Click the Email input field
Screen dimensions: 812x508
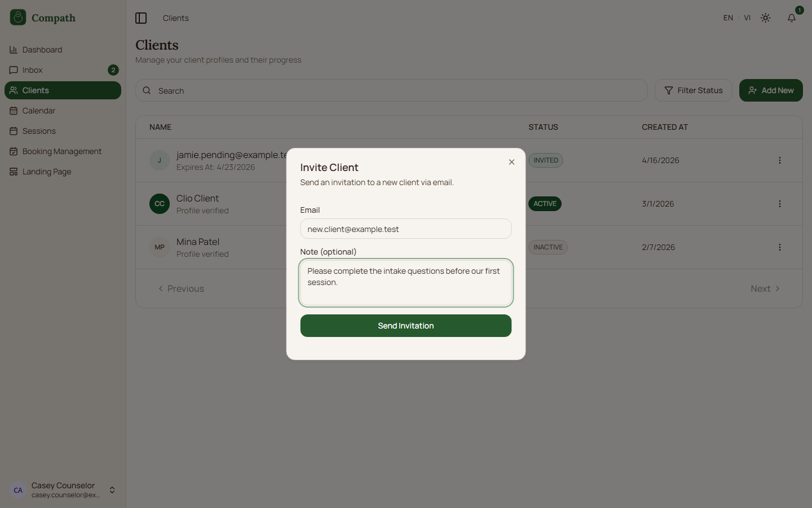click(x=405, y=229)
